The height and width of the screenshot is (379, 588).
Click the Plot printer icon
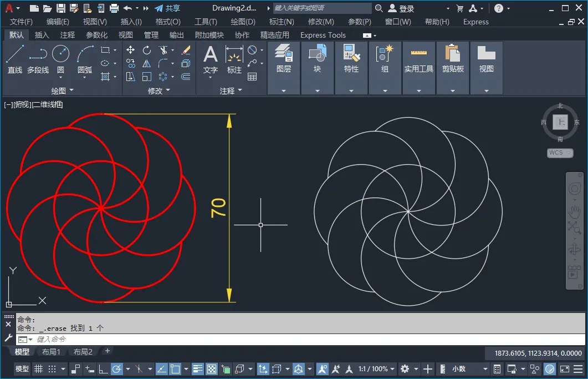point(114,8)
